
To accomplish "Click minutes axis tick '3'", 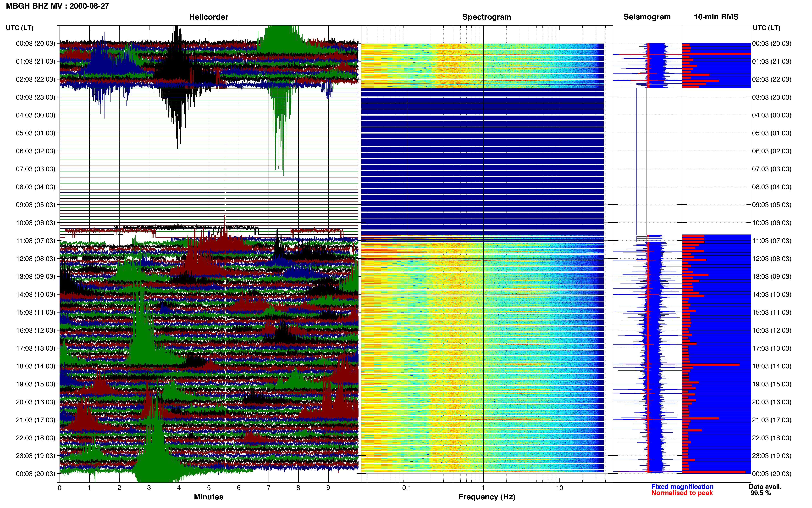I will (x=149, y=488).
